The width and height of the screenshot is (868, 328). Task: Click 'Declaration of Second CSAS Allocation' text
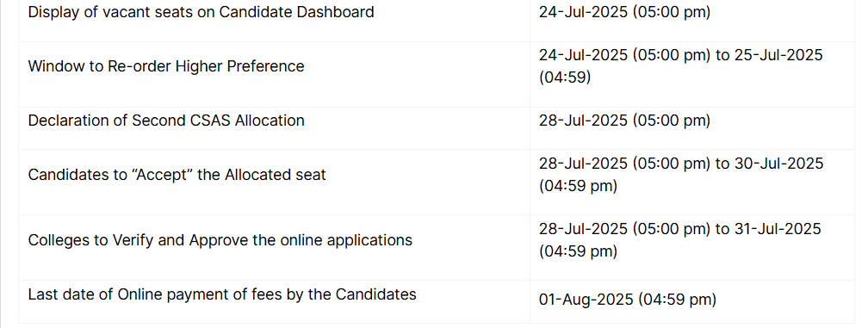pos(166,121)
